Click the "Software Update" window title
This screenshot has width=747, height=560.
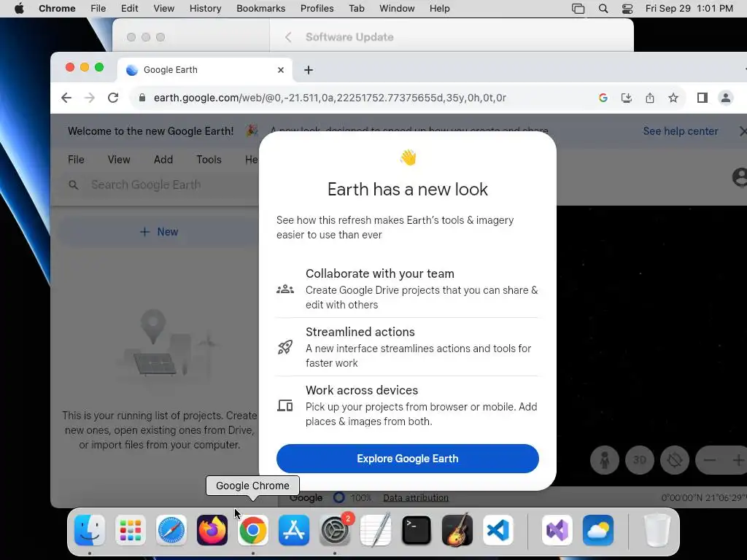click(x=349, y=37)
